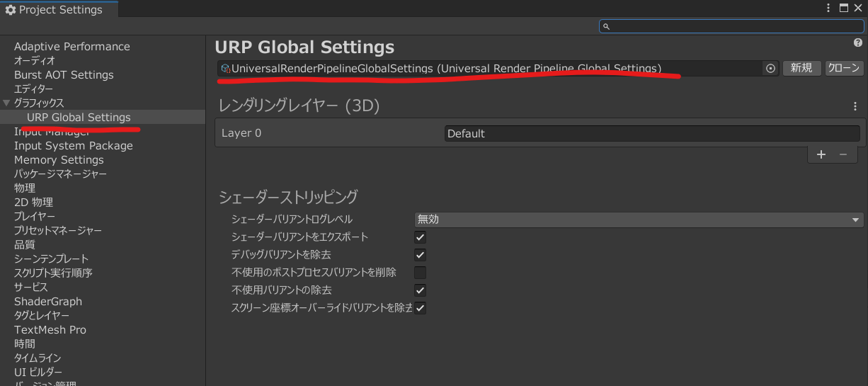Select URP Global Settings in sidebar
This screenshot has height=386, width=868.
pyautogui.click(x=79, y=118)
